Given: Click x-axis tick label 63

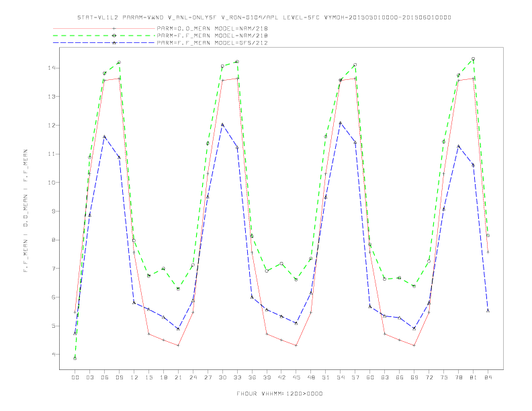Looking at the screenshot, I should tap(385, 377).
